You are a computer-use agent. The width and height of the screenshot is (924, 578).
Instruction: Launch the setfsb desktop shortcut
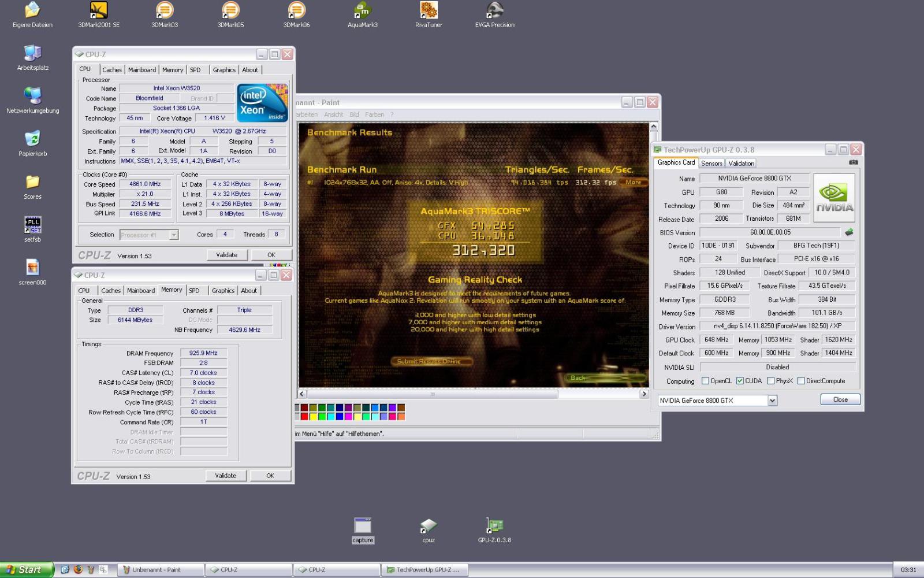click(x=32, y=229)
